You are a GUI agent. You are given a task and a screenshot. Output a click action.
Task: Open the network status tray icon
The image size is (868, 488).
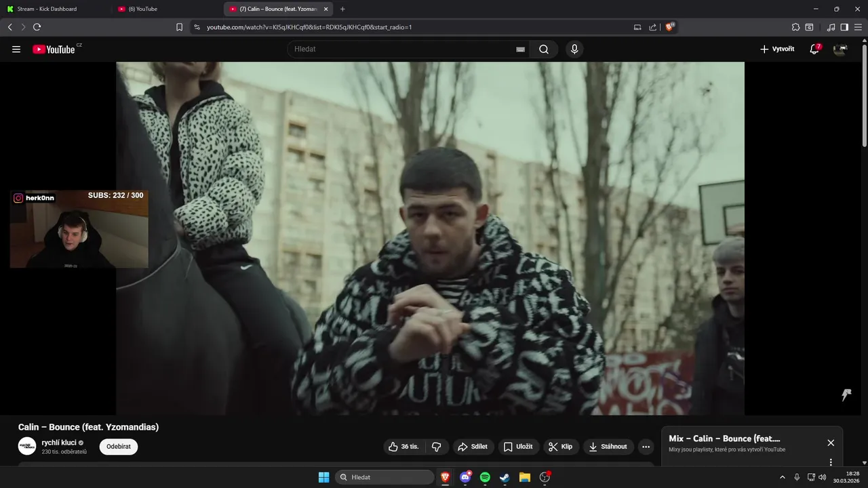(x=811, y=477)
